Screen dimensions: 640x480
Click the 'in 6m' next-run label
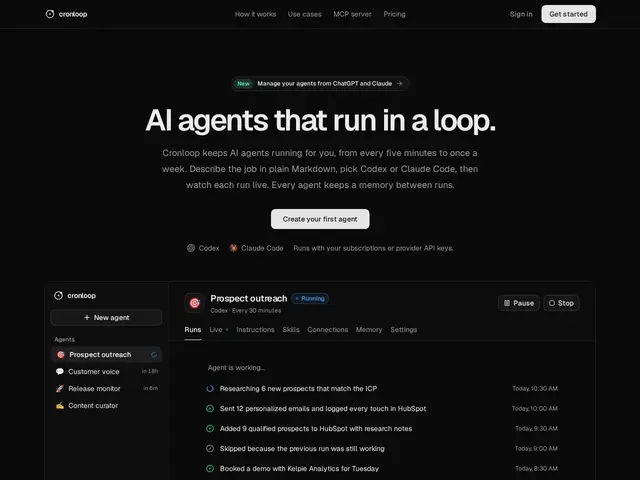click(151, 388)
